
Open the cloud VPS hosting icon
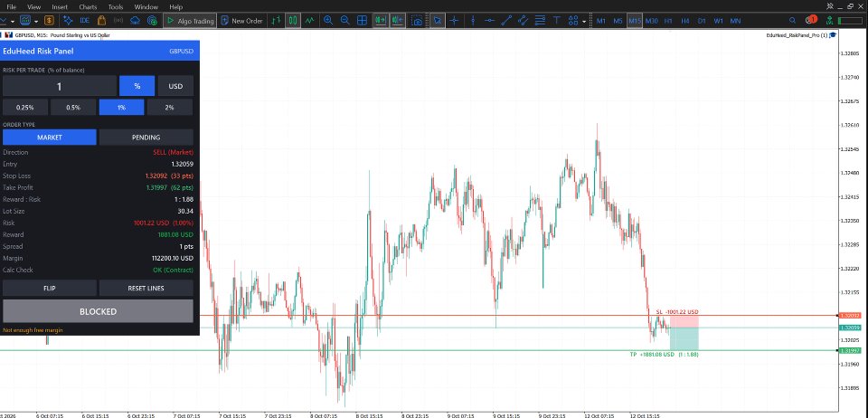click(x=135, y=21)
